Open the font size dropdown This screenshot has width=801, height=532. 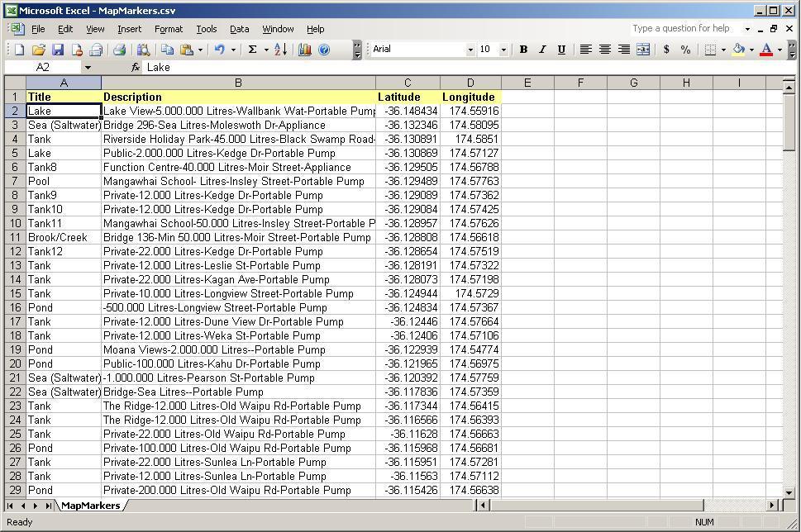[503, 50]
